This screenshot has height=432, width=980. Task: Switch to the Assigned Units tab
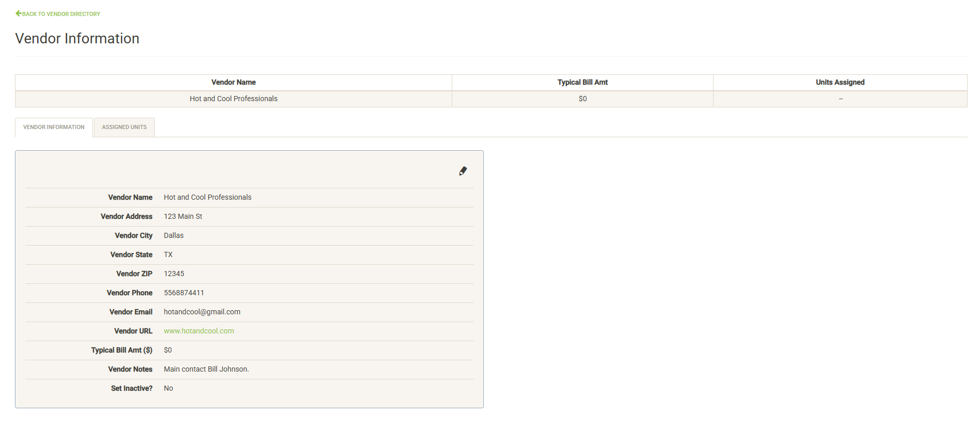click(x=124, y=127)
